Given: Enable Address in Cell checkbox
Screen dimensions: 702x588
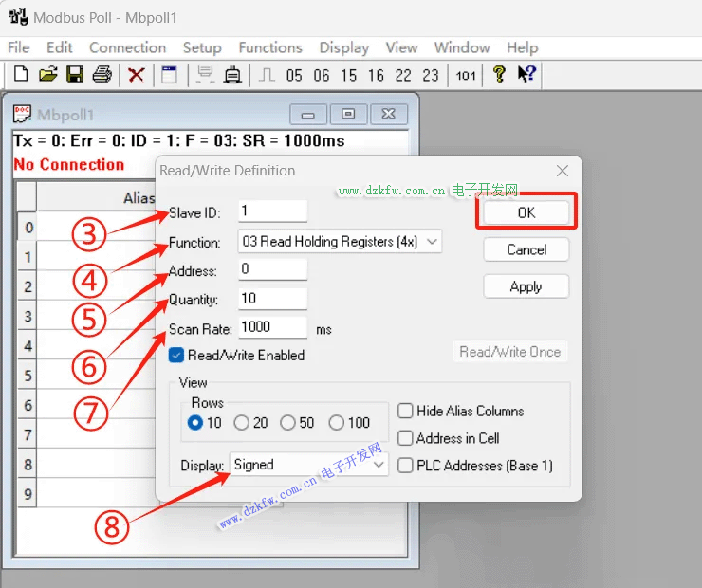Looking at the screenshot, I should click(x=405, y=438).
